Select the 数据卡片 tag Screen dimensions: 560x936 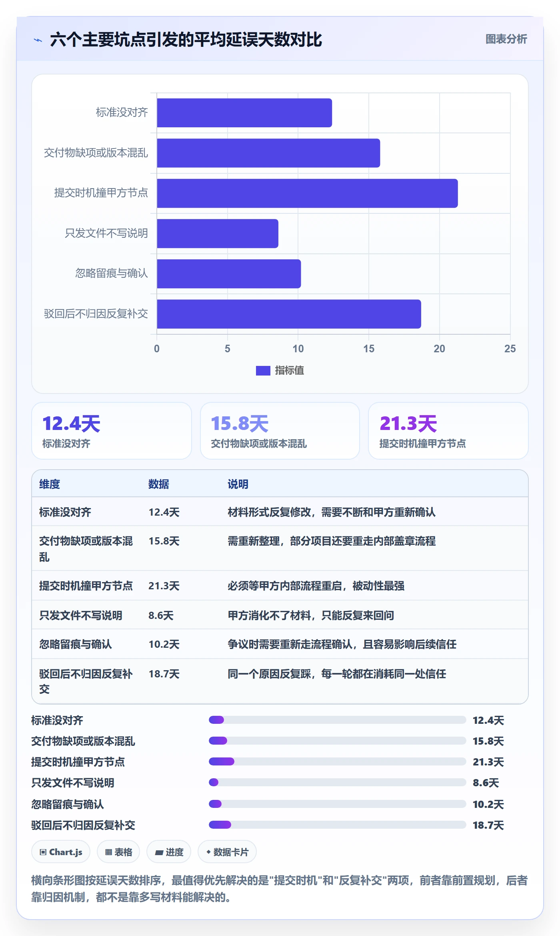coord(227,852)
